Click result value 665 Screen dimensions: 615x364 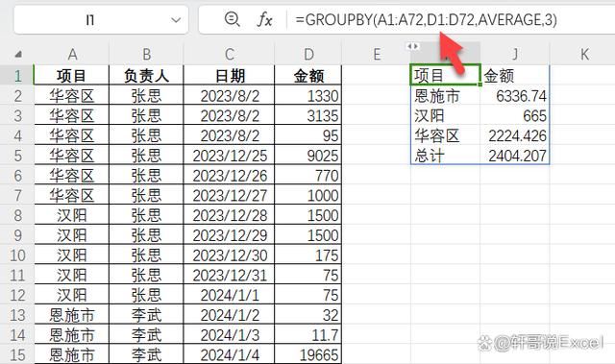pos(515,115)
